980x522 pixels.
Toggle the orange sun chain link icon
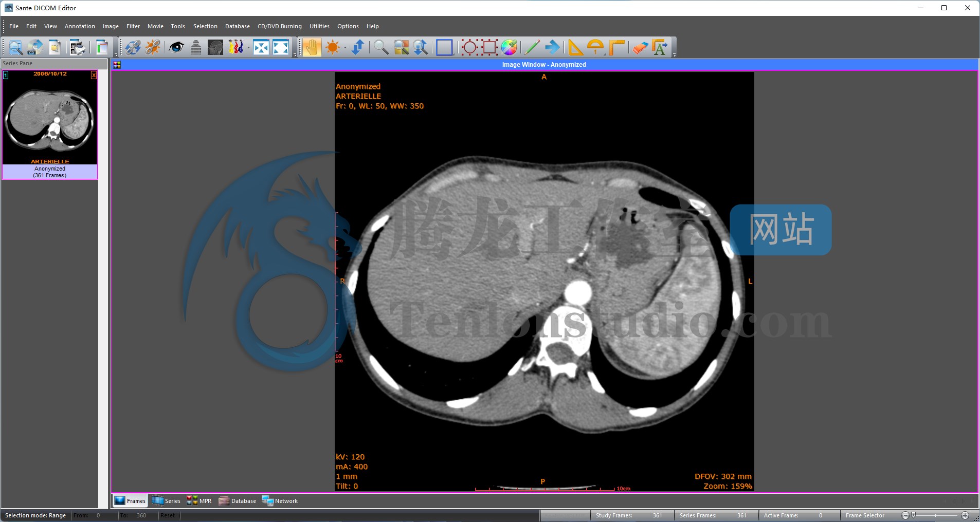coord(153,47)
